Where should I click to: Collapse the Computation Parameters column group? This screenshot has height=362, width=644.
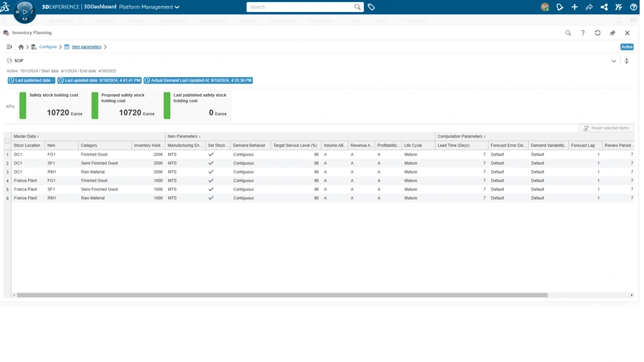click(484, 136)
